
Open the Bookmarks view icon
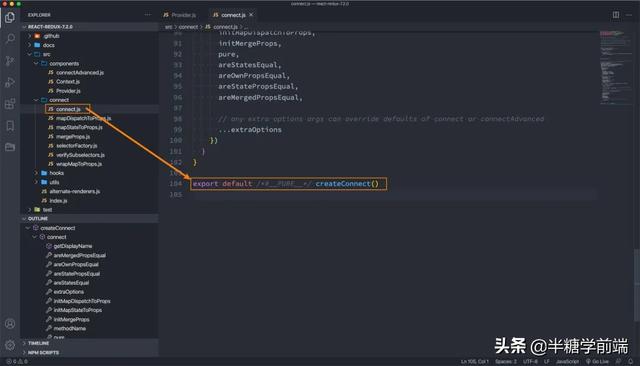click(10, 125)
